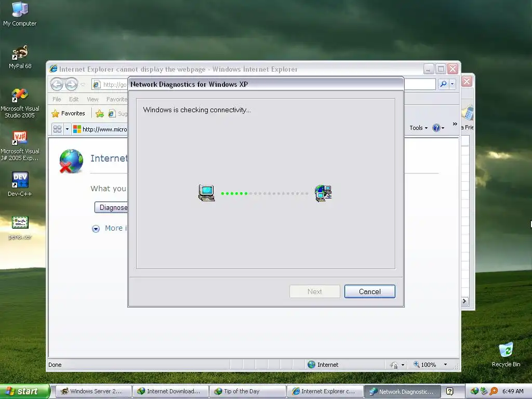Click the phone icon in background window
Screen dimensions: 532x399
pos(468,113)
